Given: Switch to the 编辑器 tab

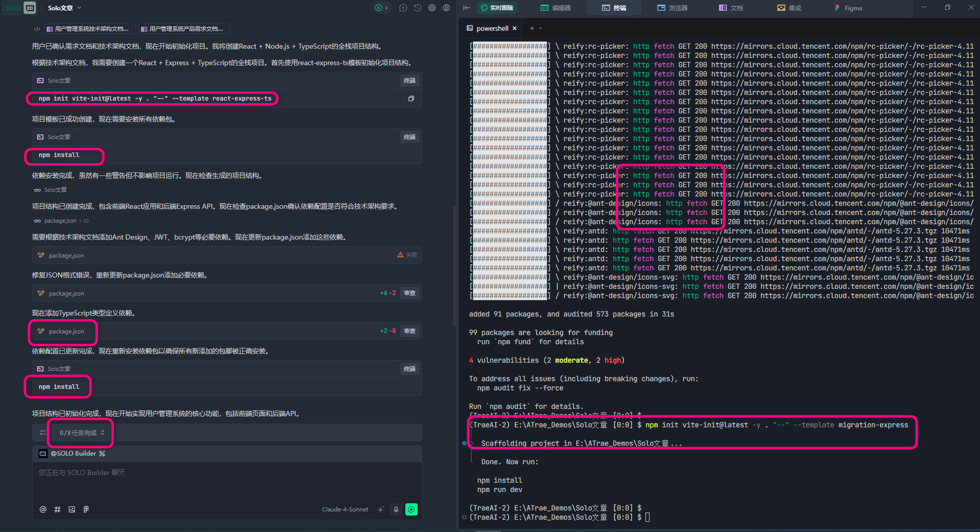Looking at the screenshot, I should pyautogui.click(x=556, y=8).
